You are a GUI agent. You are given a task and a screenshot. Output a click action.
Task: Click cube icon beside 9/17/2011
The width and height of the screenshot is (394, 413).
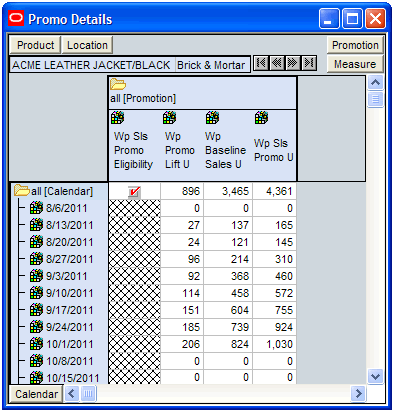36,310
